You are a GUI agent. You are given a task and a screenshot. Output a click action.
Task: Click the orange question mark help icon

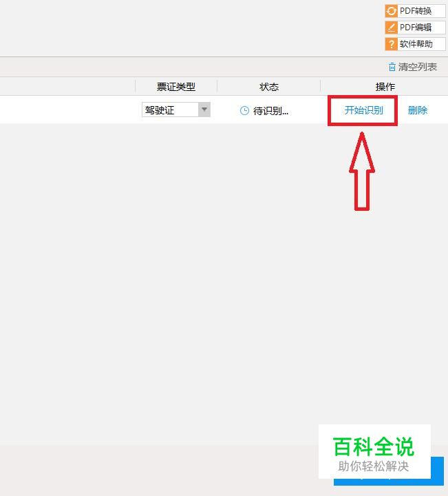pyautogui.click(x=391, y=44)
